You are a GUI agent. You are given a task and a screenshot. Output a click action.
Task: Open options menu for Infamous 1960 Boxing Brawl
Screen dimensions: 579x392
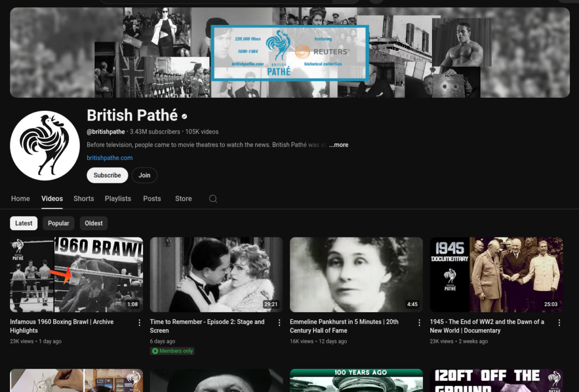click(x=139, y=323)
